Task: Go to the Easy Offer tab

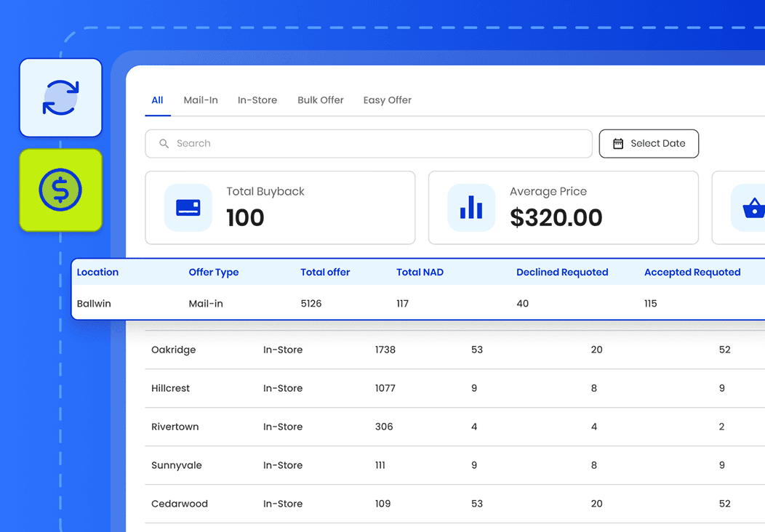Action: pyautogui.click(x=388, y=100)
